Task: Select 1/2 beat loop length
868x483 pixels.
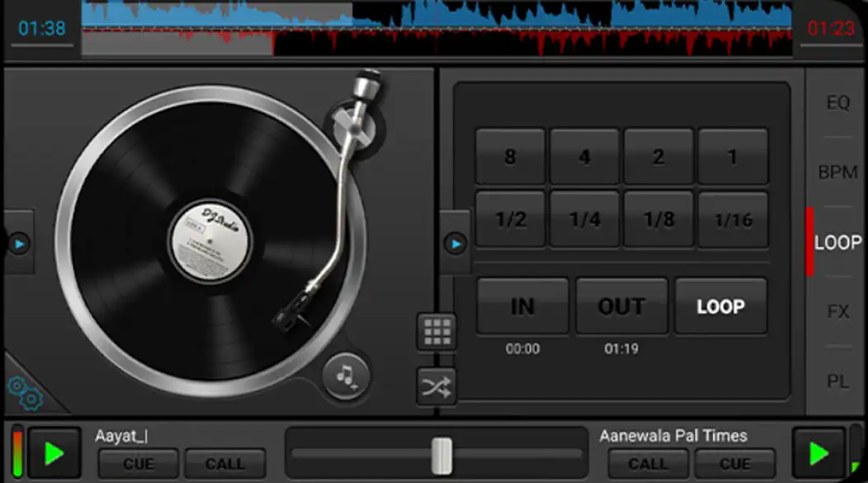Action: tap(511, 220)
